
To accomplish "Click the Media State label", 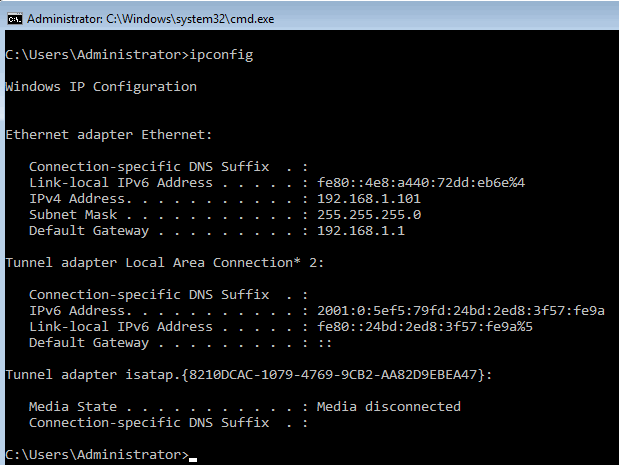I will [x=73, y=407].
